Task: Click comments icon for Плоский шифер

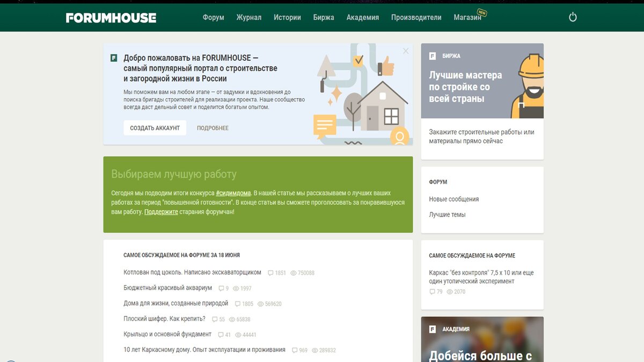Action: pos(215,320)
